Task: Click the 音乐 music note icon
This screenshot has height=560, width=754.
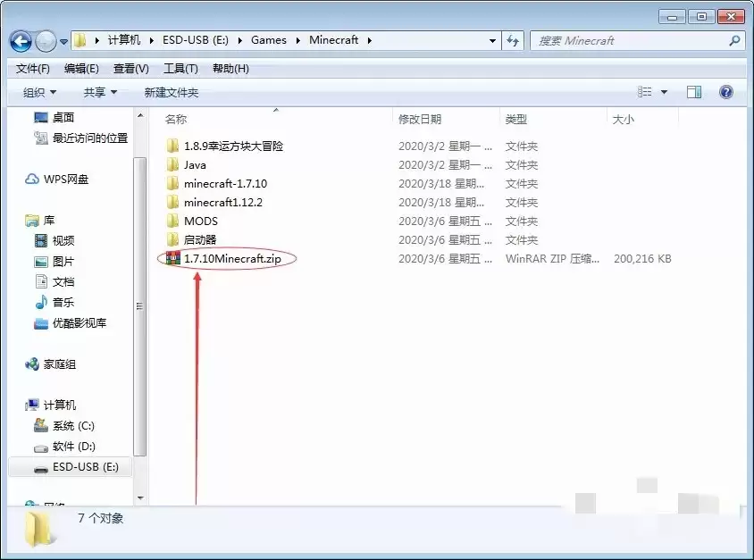Action: pos(41,302)
